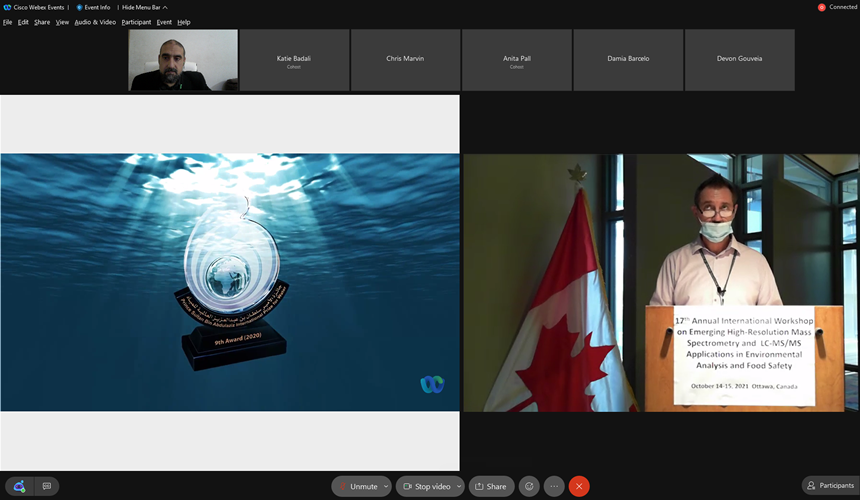
Task: Open the closed captions icon
Action: coord(46,486)
